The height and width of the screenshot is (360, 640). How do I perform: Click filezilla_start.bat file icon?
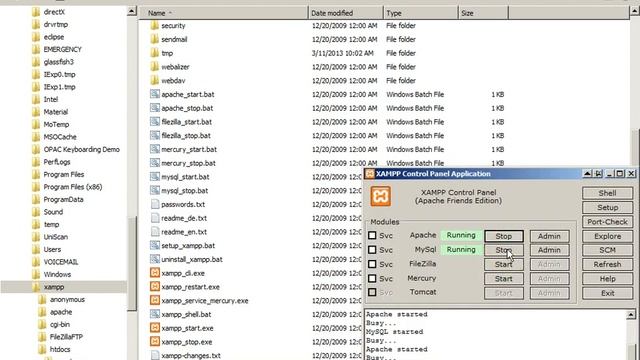coord(154,122)
